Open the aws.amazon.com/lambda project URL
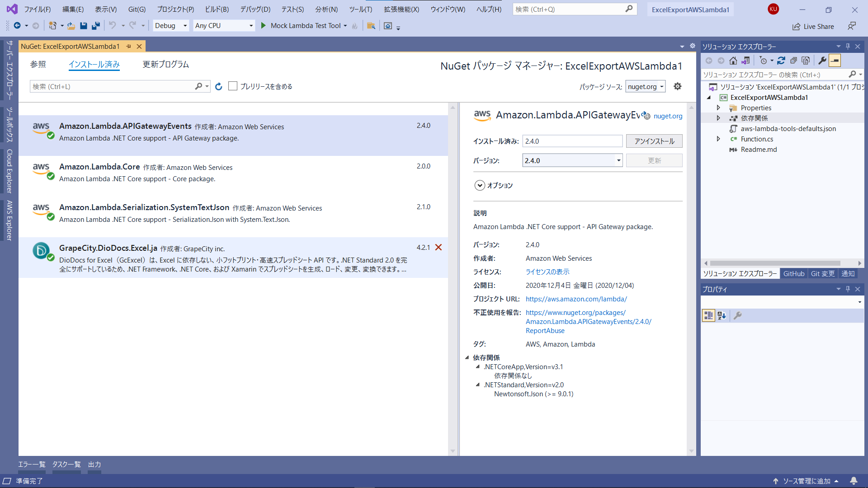 pyautogui.click(x=576, y=299)
